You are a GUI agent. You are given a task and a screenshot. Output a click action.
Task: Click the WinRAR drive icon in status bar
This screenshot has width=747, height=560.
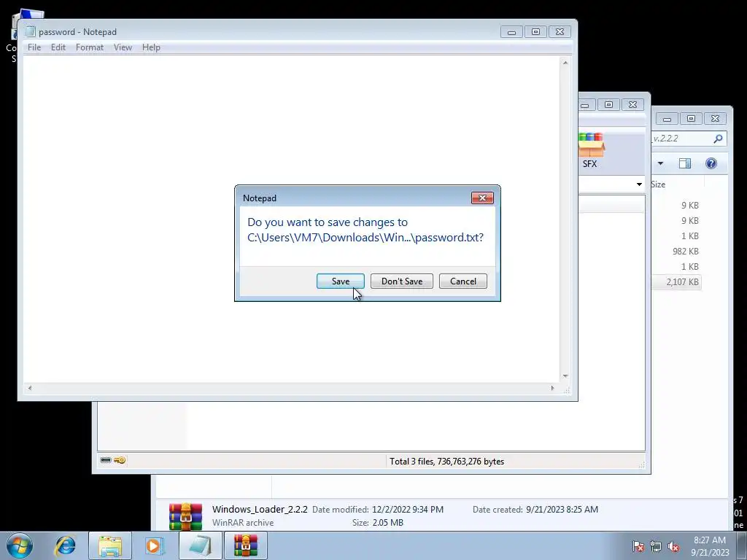tap(106, 460)
